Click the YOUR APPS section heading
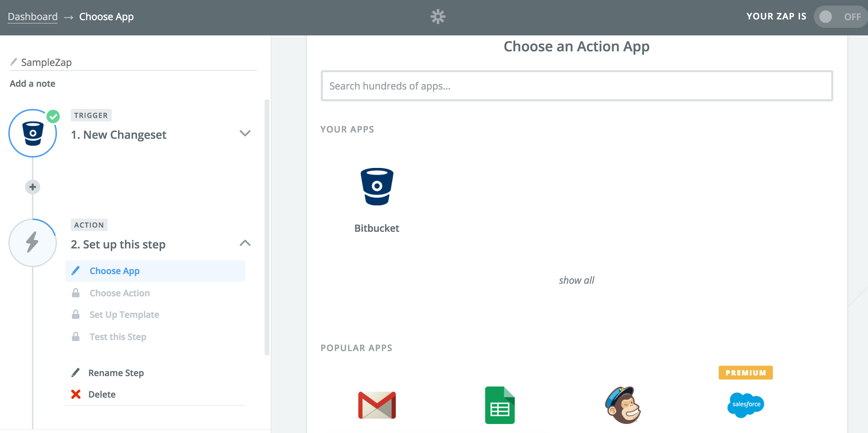The image size is (868, 433). point(347,129)
